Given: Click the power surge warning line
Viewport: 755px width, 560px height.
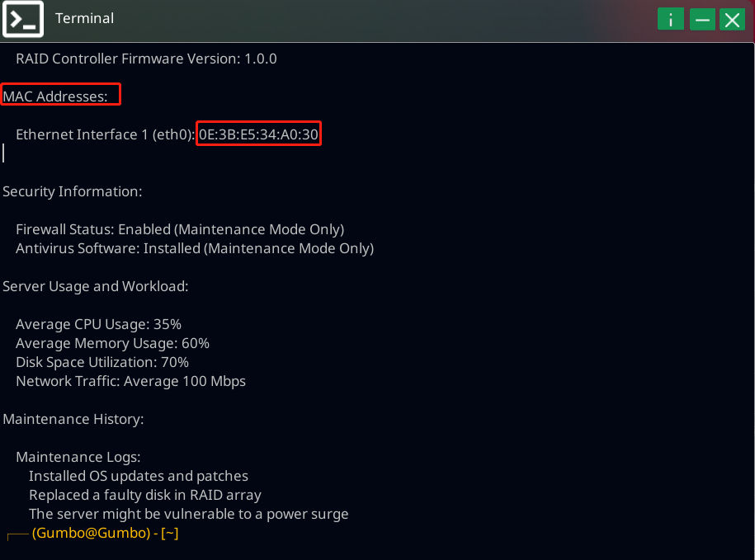Looking at the screenshot, I should coord(188,514).
